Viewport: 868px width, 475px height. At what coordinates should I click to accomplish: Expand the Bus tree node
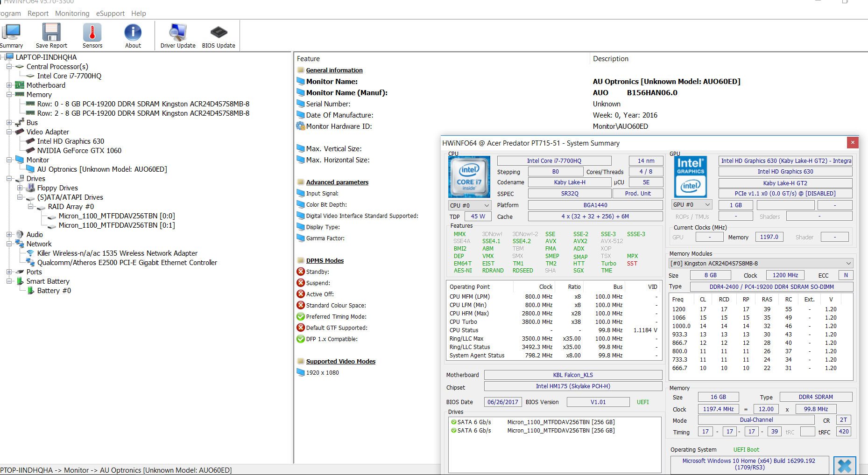click(x=9, y=122)
